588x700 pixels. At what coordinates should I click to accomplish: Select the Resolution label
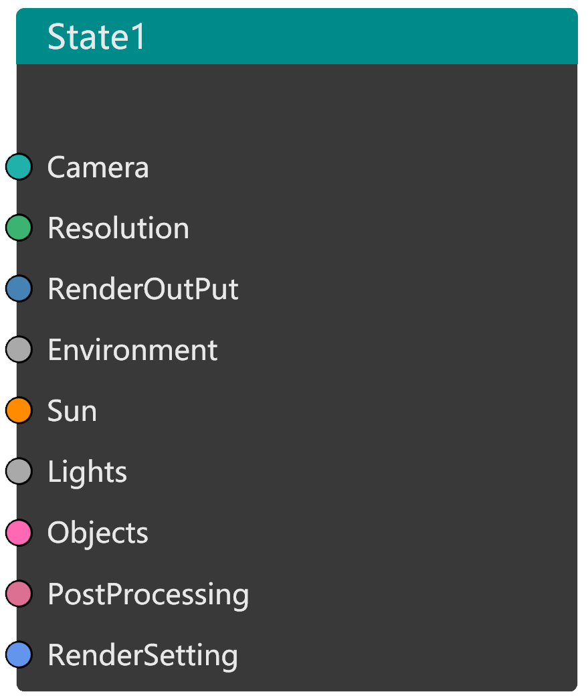point(118,228)
